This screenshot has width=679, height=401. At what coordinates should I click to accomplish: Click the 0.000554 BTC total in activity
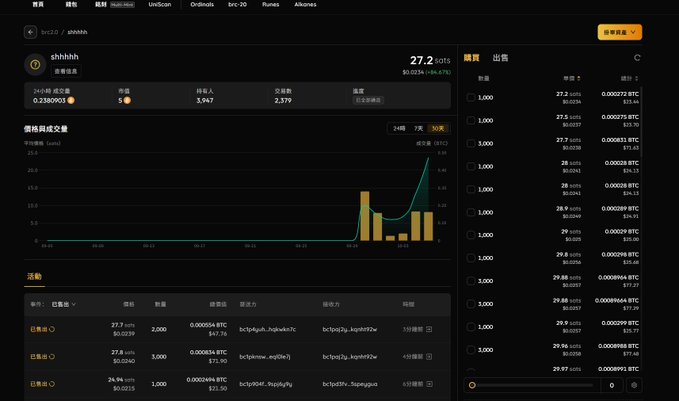pyautogui.click(x=208, y=325)
